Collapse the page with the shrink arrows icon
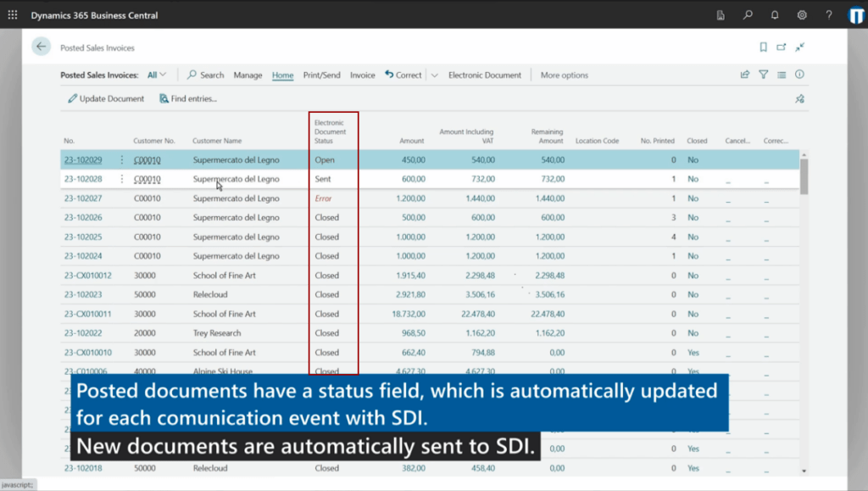 pyautogui.click(x=799, y=47)
